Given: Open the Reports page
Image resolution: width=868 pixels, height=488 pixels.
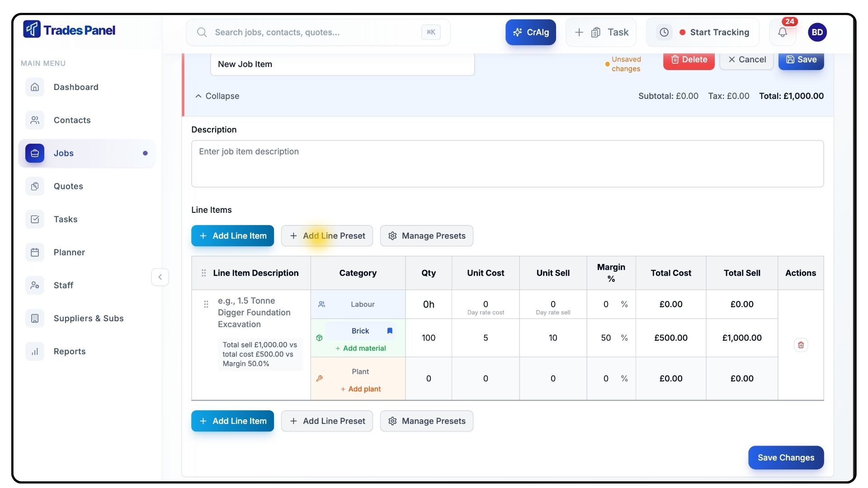Looking at the screenshot, I should point(69,351).
